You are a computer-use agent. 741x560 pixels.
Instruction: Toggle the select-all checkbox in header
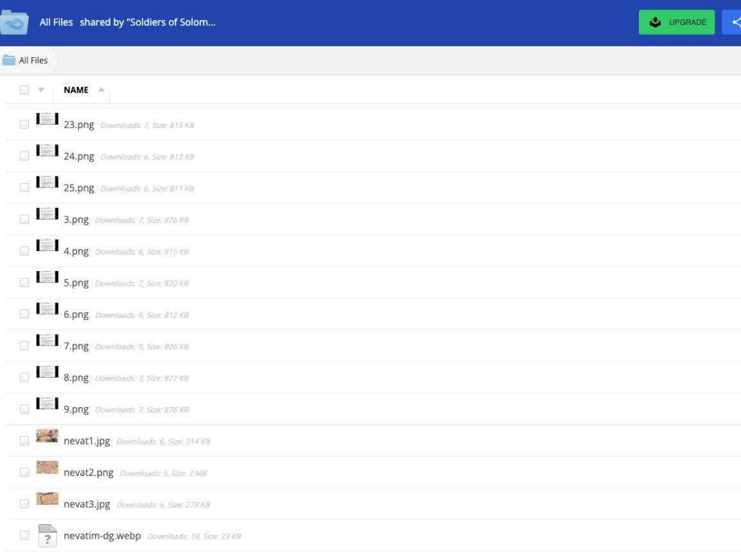(24, 90)
